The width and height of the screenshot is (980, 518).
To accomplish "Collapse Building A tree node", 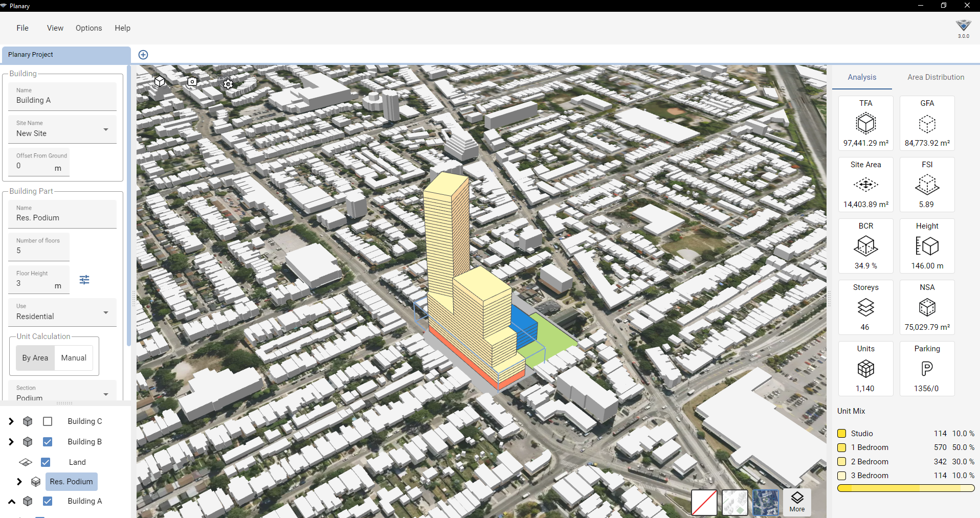I will [x=11, y=501].
